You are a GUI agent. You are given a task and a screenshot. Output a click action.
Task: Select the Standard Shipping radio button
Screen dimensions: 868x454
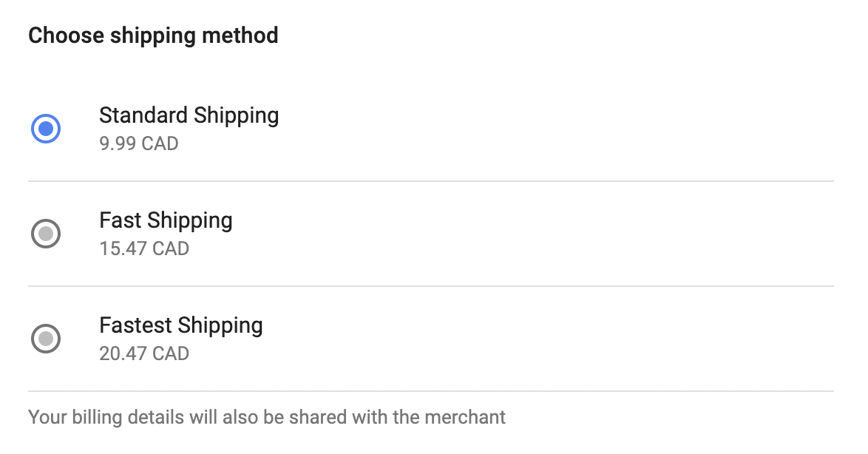46,129
